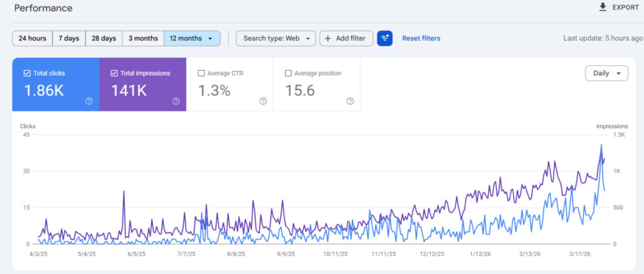This screenshot has width=644, height=274.
Task: Enable the Average CTR checkbox
Action: [201, 73]
